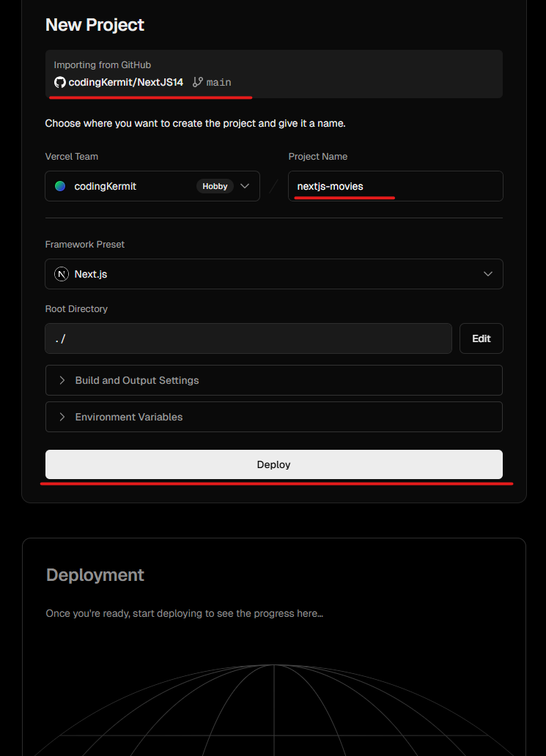Open the Vercel Team dropdown
Viewport: 546px width, 756px height.
point(152,186)
